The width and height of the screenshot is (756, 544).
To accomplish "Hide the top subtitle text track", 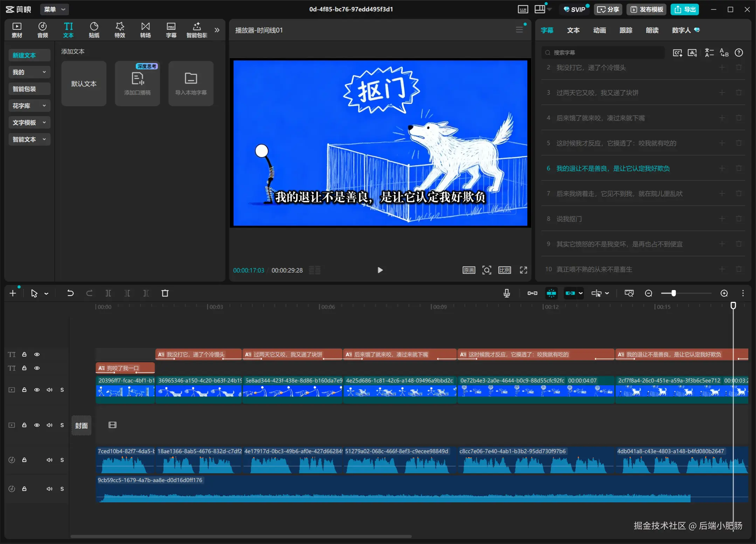I will 37,354.
